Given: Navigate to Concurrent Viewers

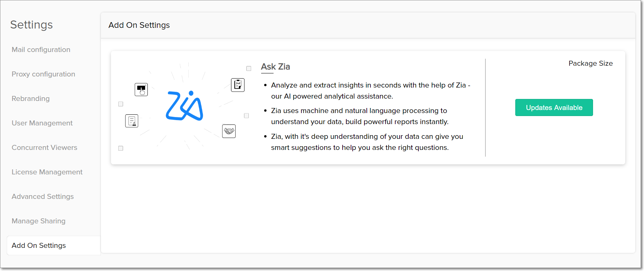Looking at the screenshot, I should pos(44,148).
